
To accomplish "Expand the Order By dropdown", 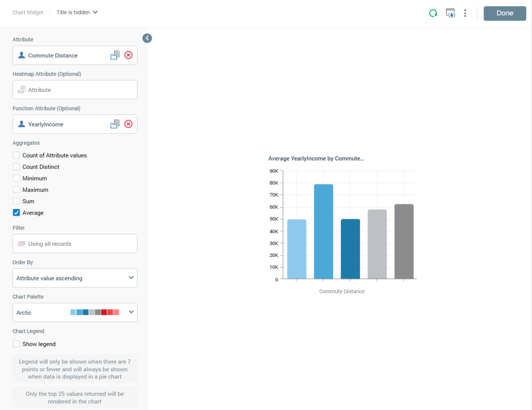I will coord(75,278).
